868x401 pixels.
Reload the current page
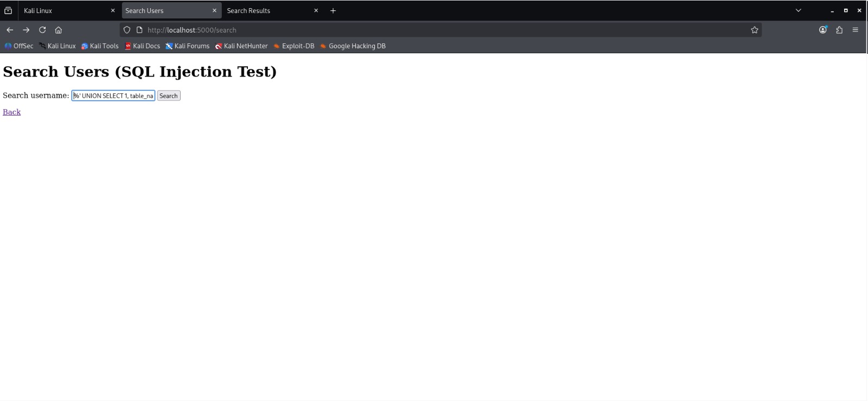pos(42,30)
